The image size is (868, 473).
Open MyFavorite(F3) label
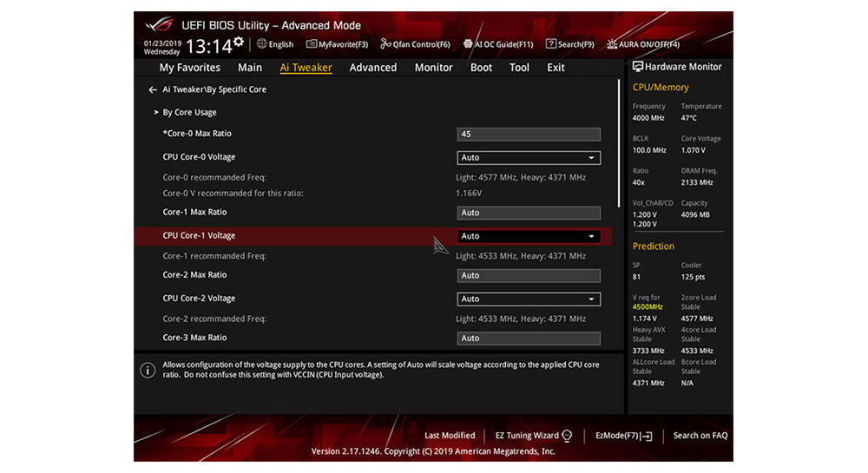[343, 44]
